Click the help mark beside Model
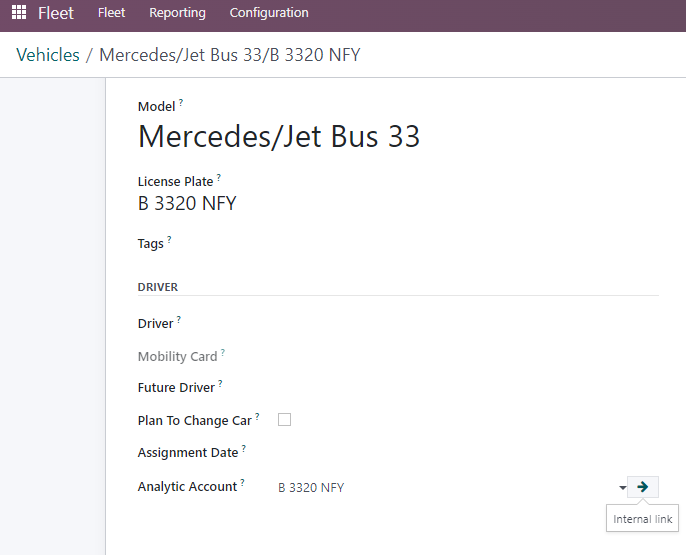This screenshot has height=555, width=686. pyautogui.click(x=181, y=102)
